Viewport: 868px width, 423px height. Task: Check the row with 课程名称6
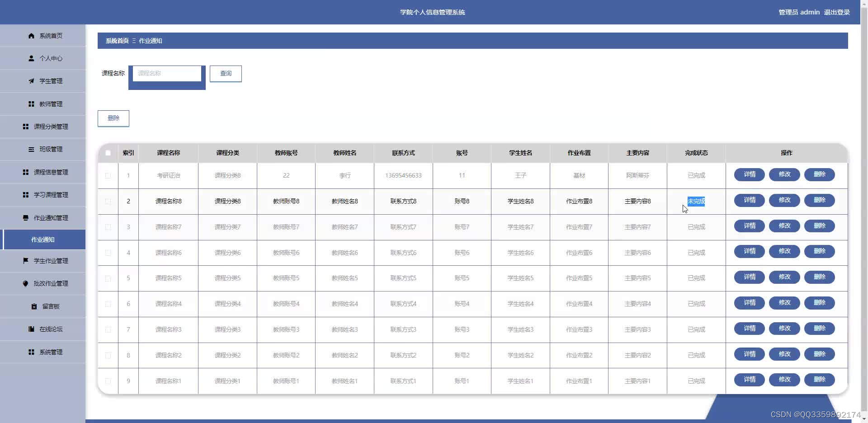coord(108,253)
